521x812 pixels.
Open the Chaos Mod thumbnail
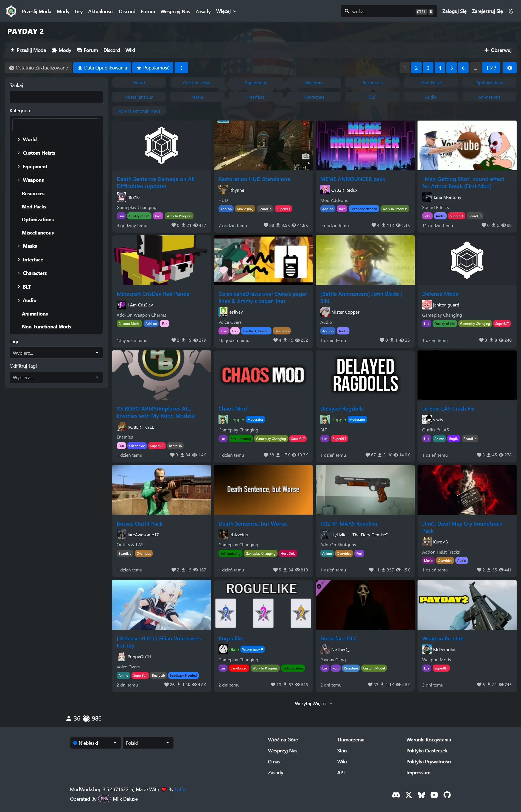point(263,375)
